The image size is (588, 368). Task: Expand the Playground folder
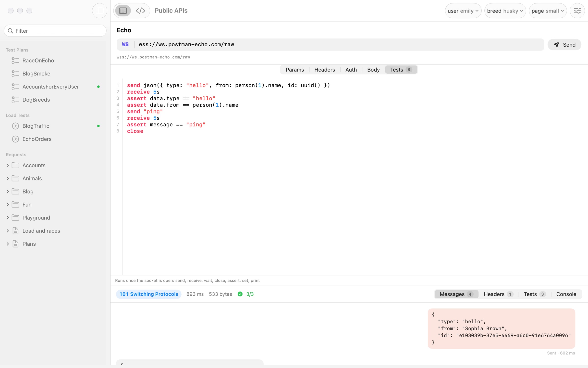(x=8, y=218)
